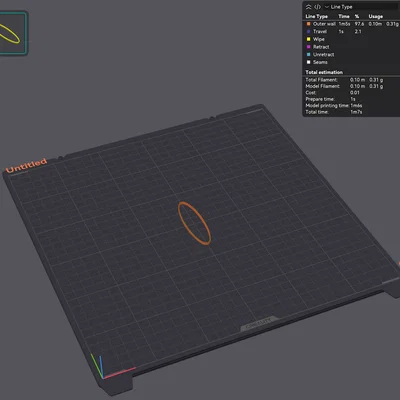Toggle the Travel line color swatch
This screenshot has width=400, height=400.
tap(308, 31)
